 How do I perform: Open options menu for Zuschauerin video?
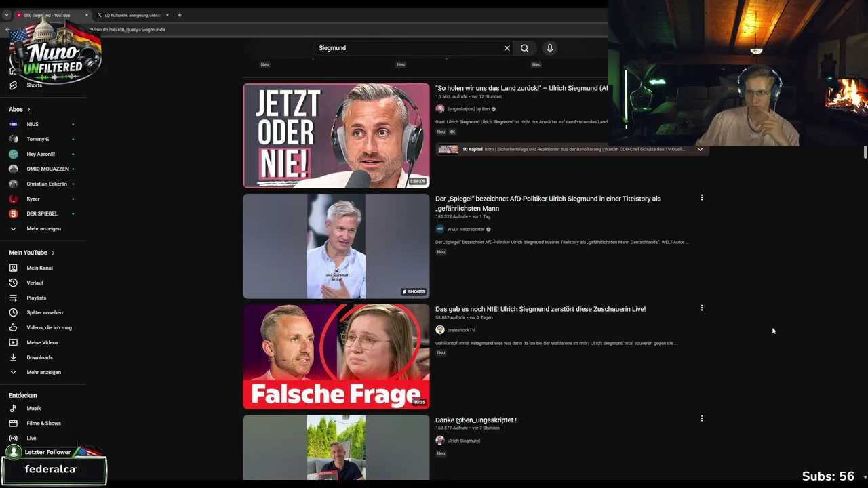702,308
